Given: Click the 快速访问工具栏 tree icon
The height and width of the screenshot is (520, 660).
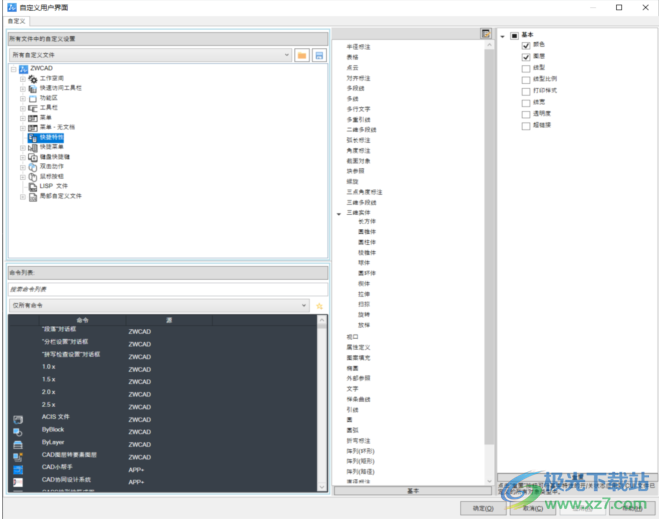Looking at the screenshot, I should 33,88.
